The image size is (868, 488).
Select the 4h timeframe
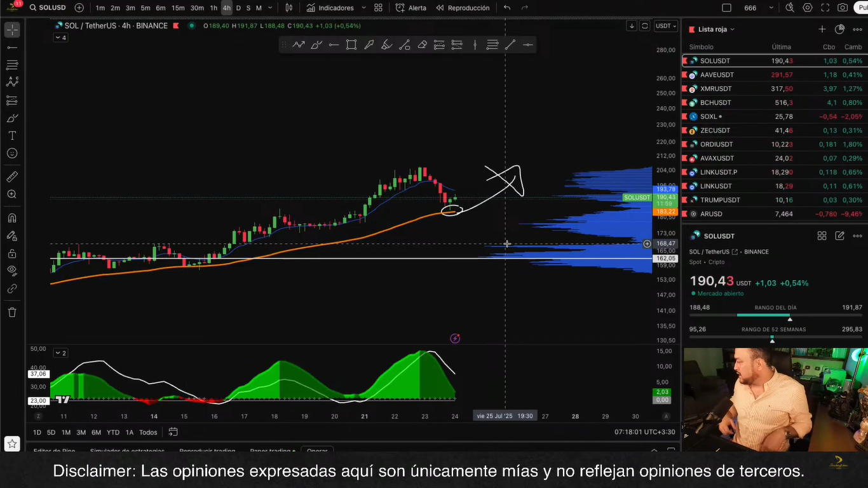point(226,8)
